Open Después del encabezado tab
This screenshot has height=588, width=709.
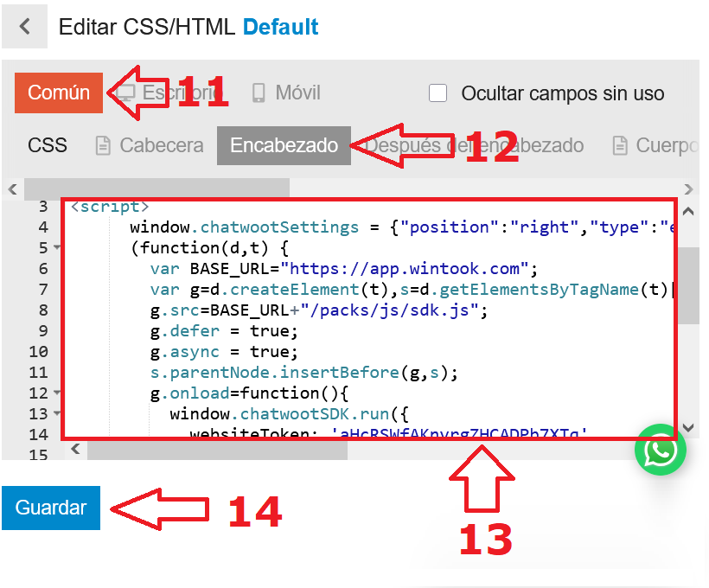[x=475, y=145]
